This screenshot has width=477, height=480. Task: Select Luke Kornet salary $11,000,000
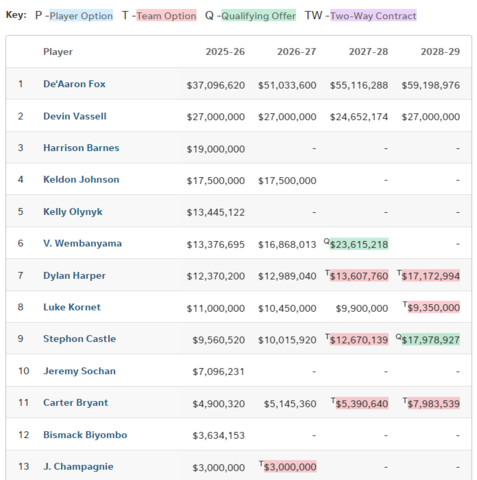pos(216,309)
